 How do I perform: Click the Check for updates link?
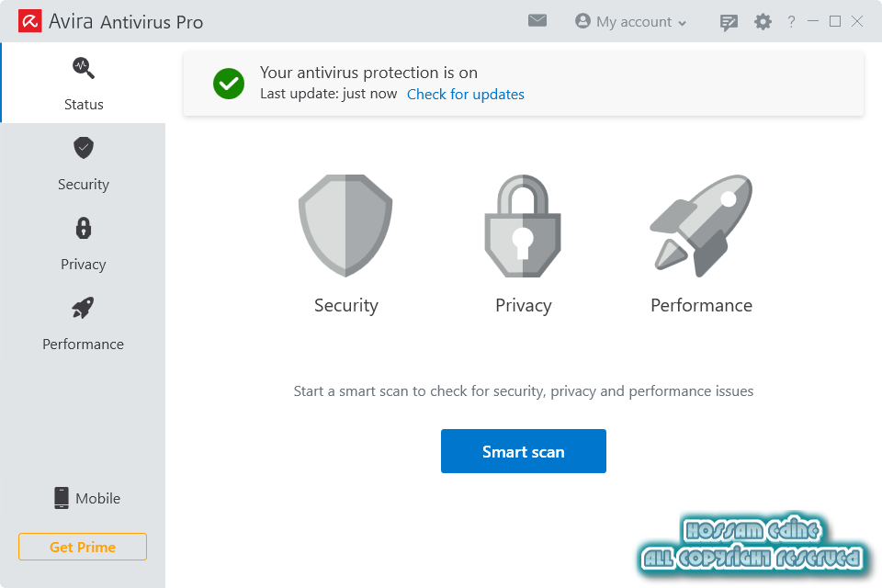pyautogui.click(x=465, y=94)
